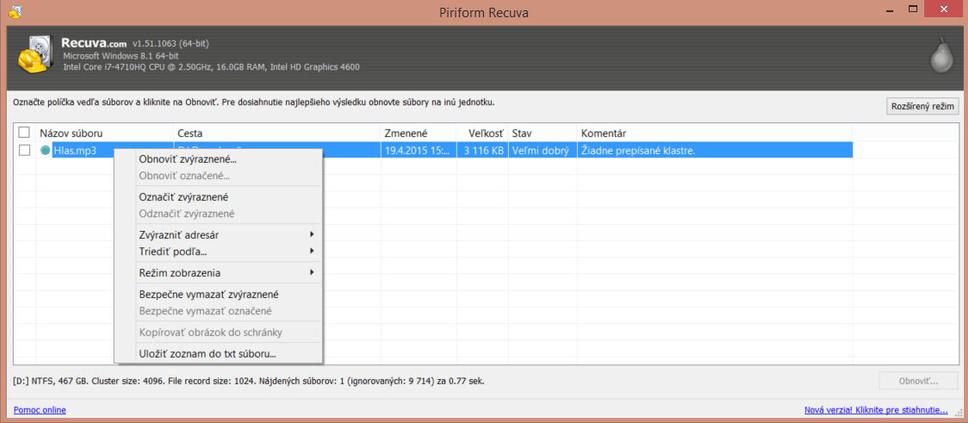Sort by the Názov súboru column
968x423 pixels.
point(104,133)
